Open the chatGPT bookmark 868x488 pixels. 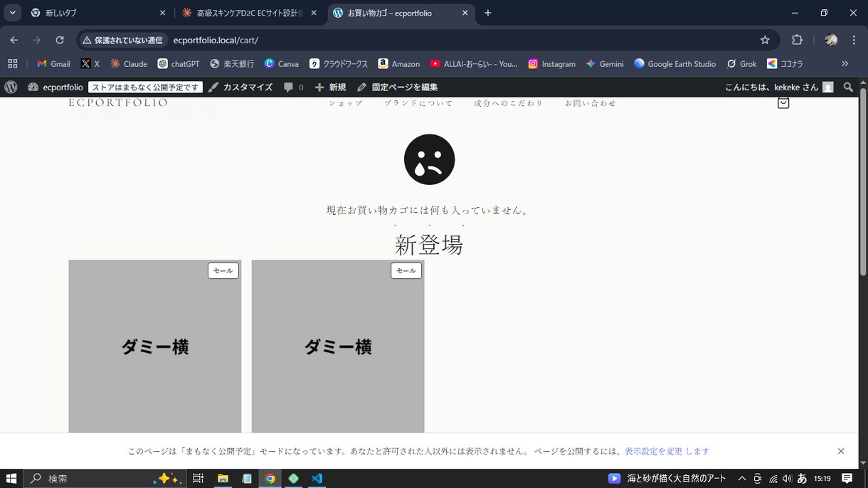pyautogui.click(x=179, y=63)
